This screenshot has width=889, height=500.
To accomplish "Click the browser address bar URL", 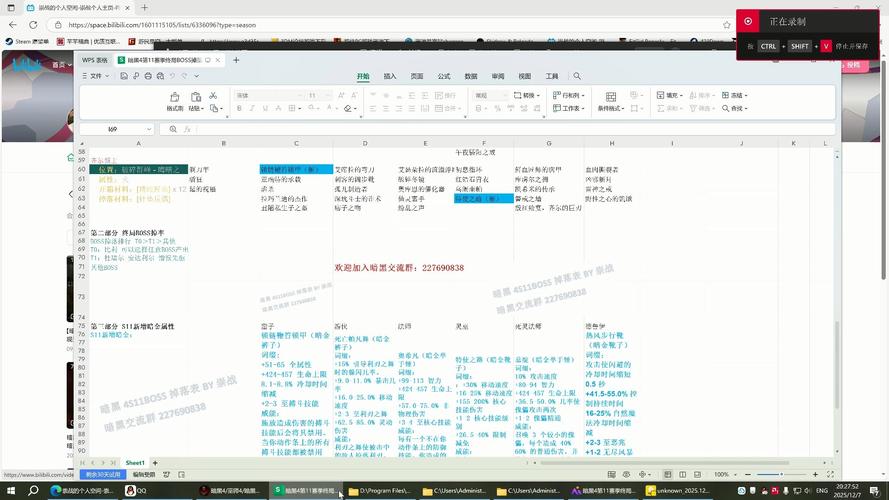I will [162, 25].
